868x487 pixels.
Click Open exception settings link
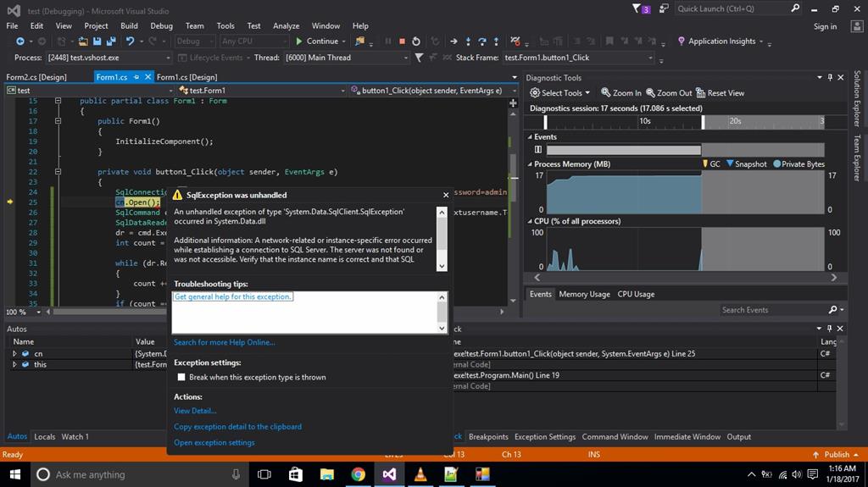pos(214,443)
